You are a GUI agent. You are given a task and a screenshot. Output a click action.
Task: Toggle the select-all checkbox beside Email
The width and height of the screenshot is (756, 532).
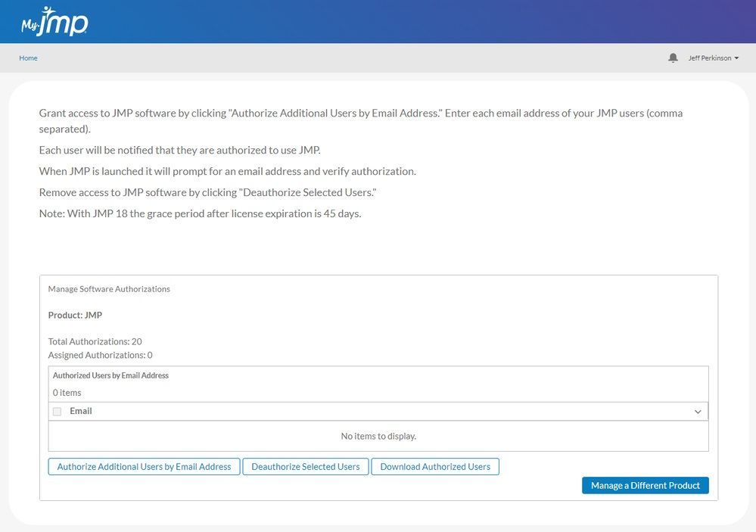(x=57, y=412)
